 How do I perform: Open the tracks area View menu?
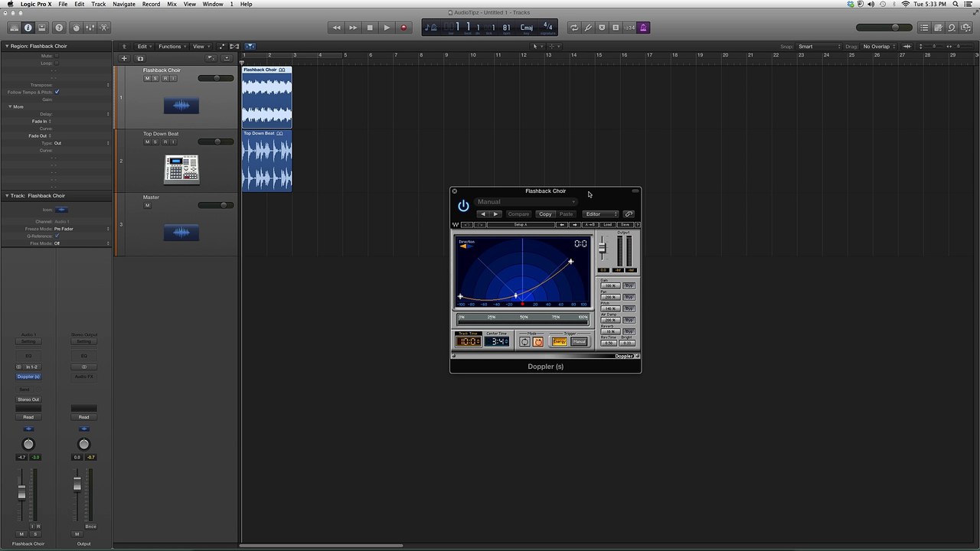200,47
